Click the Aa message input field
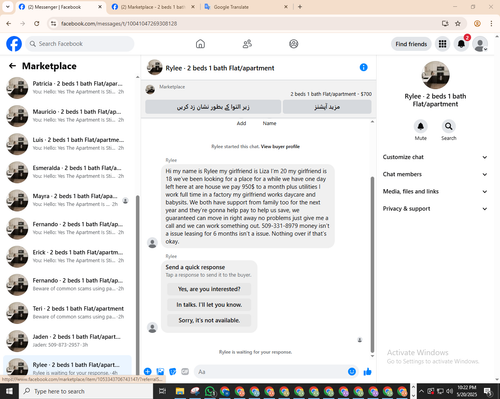The height and width of the screenshot is (399, 500). pos(270,372)
